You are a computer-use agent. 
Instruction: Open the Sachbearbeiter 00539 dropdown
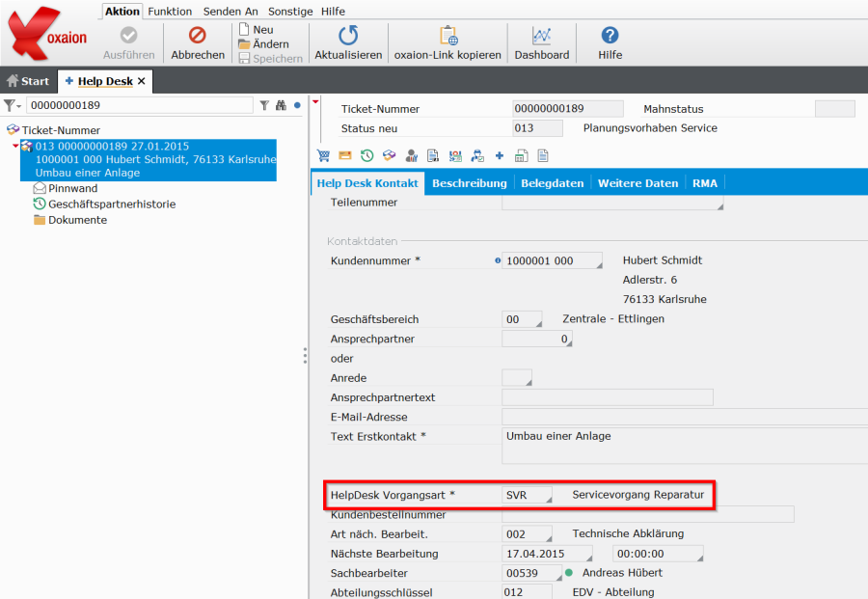[x=559, y=578]
